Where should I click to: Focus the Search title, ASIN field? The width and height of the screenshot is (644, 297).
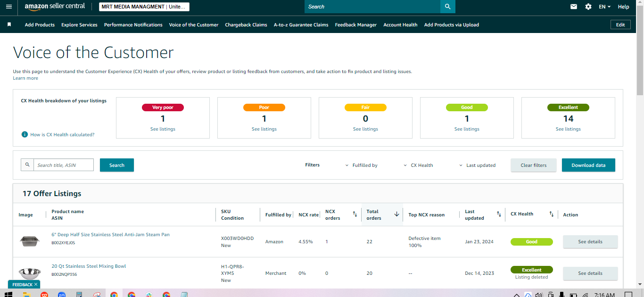tap(63, 165)
